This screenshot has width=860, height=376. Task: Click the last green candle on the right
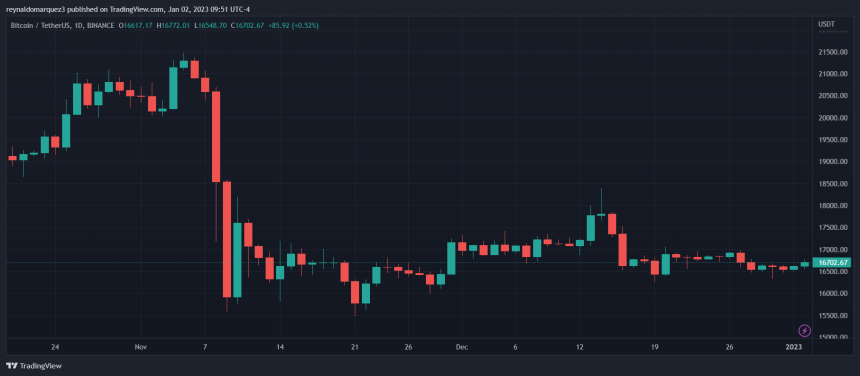805,264
